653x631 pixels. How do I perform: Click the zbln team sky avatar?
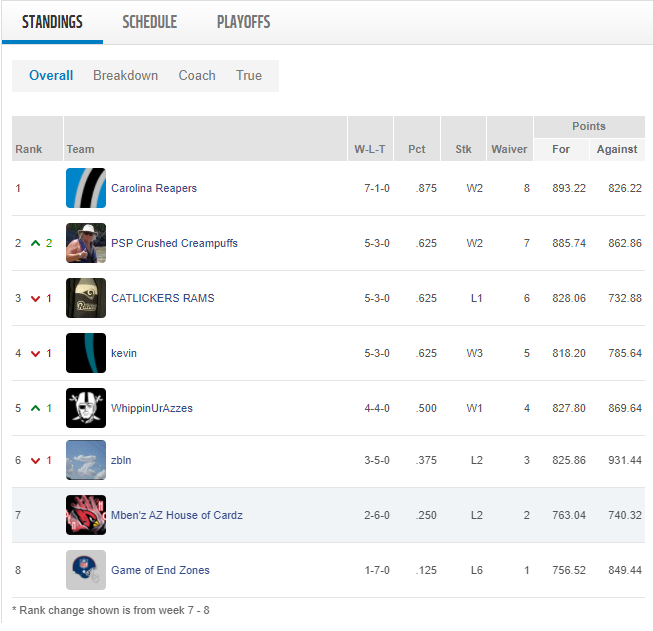tap(86, 460)
